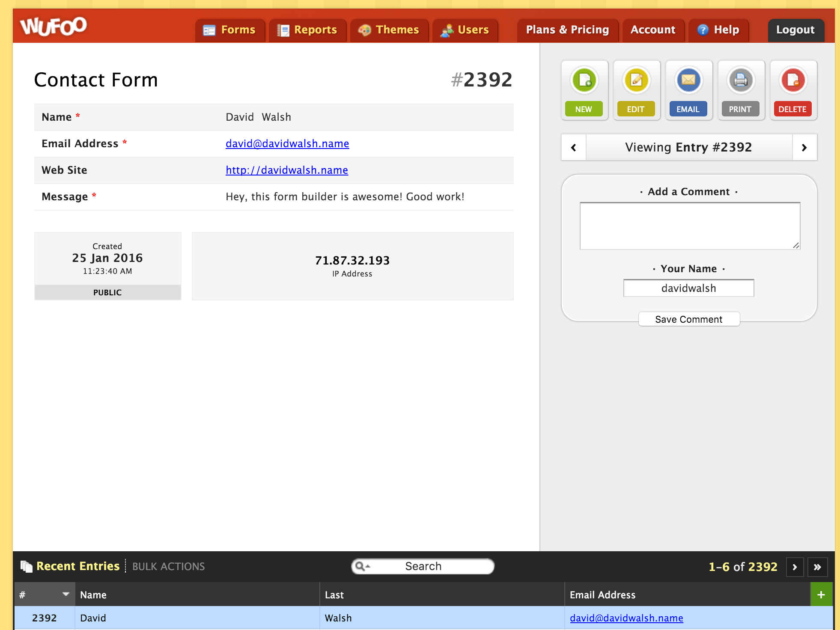Open the Account tab
This screenshot has height=630, width=840.
653,30
